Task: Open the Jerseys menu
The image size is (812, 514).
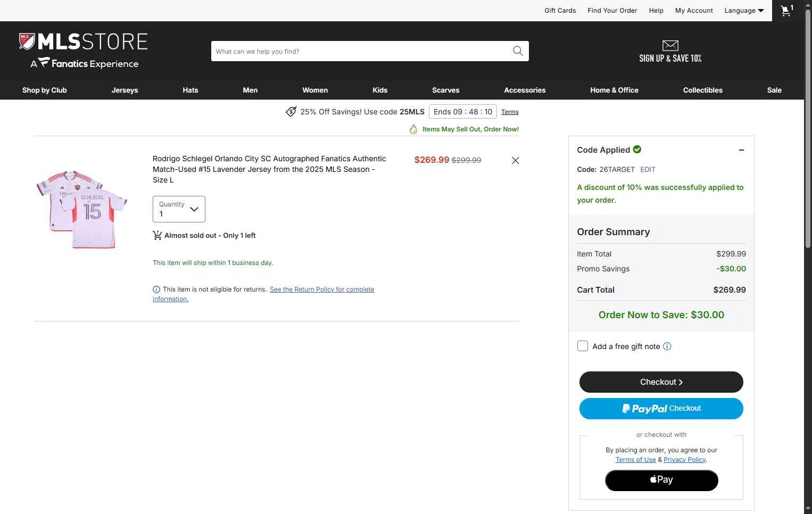Action: pyautogui.click(x=125, y=90)
